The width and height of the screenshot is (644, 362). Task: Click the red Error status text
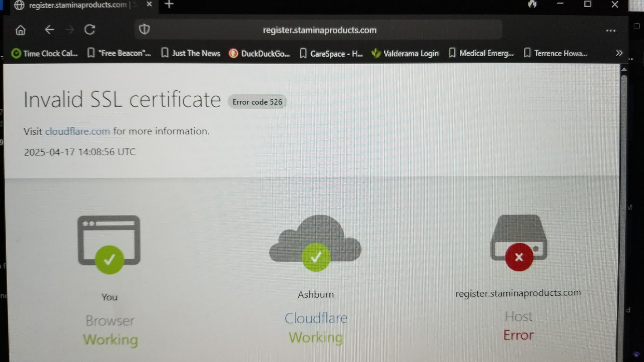(x=518, y=335)
